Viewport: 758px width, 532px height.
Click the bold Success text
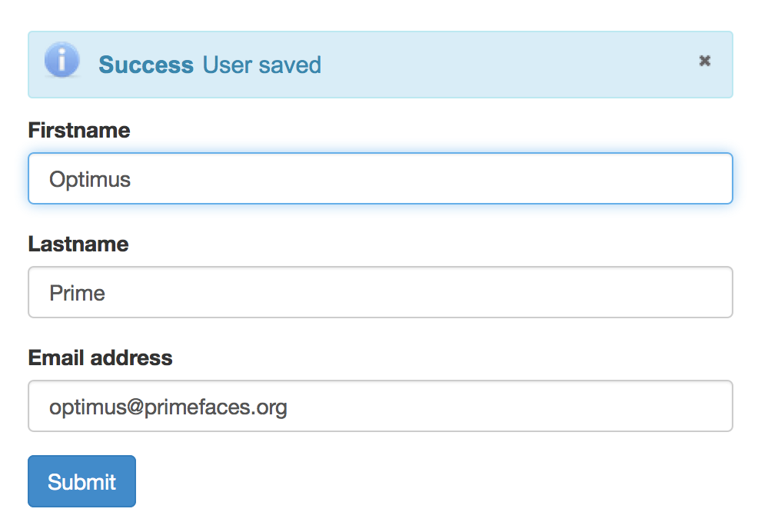click(146, 65)
